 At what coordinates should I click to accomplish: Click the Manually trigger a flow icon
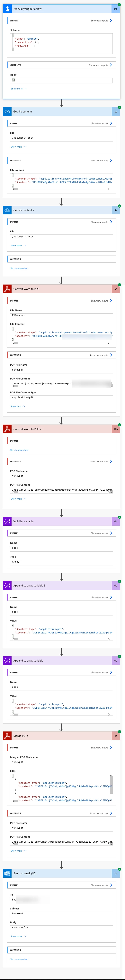click(7, 9)
